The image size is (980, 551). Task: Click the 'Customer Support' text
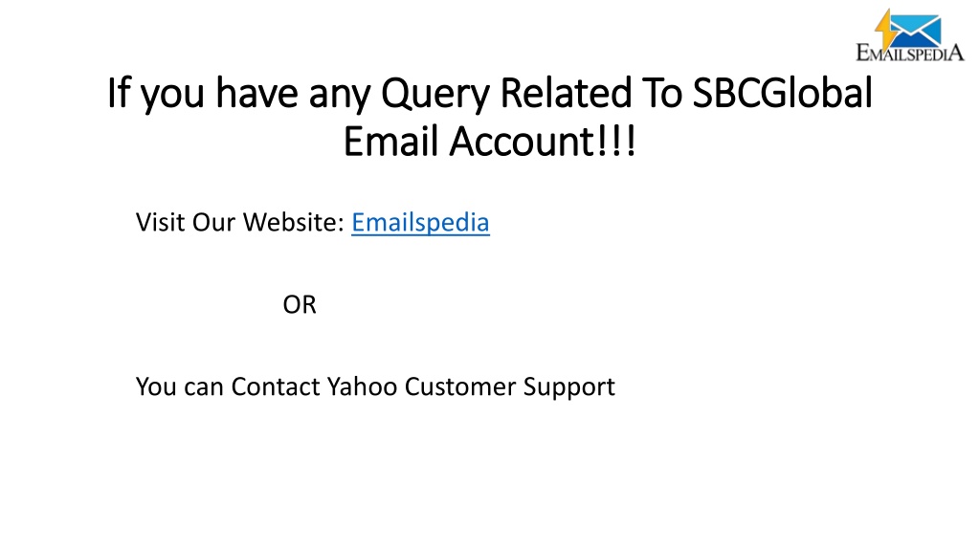[509, 387]
